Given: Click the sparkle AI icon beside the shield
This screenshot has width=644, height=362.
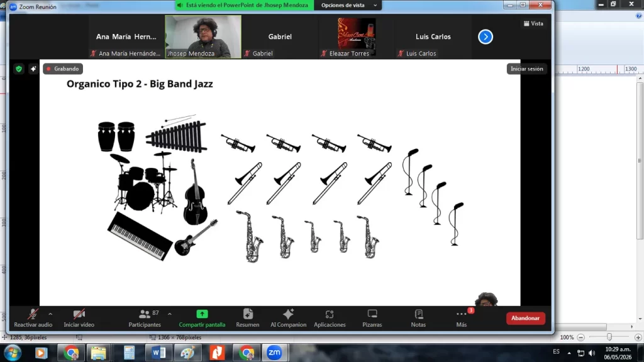Looking at the screenshot, I should coord(33,69).
